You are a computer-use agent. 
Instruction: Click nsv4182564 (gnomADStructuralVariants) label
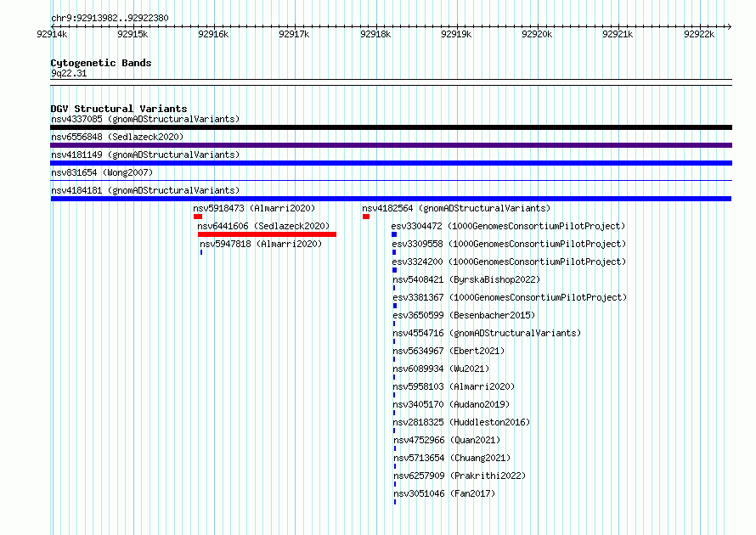tap(456, 208)
